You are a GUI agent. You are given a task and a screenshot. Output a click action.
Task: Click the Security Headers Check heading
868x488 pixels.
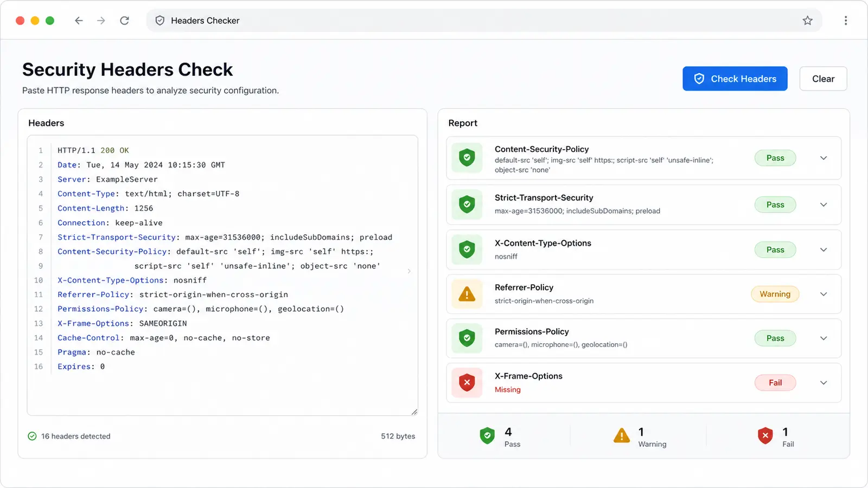tap(127, 69)
